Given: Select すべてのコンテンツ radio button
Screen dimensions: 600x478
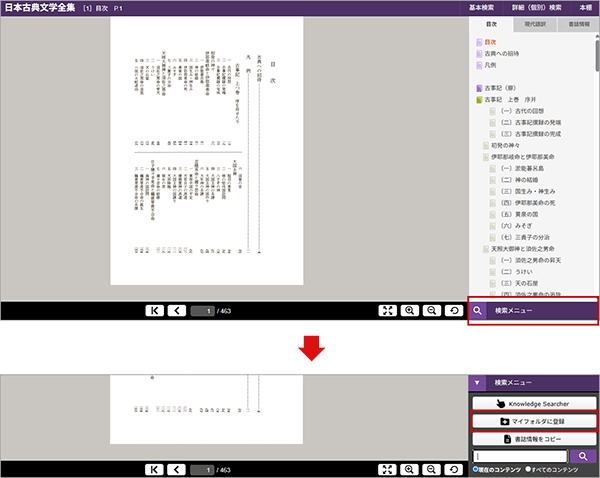Looking at the screenshot, I should 529,469.
